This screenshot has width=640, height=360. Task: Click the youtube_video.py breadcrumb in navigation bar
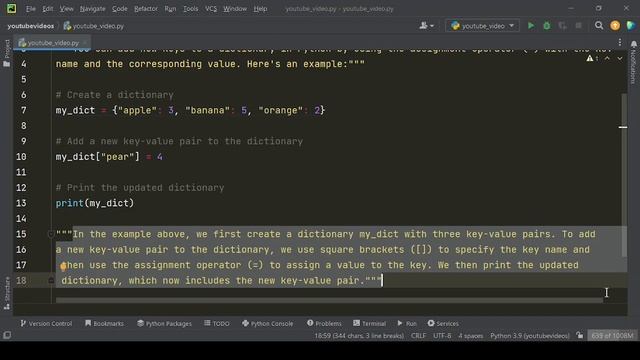[93, 26]
